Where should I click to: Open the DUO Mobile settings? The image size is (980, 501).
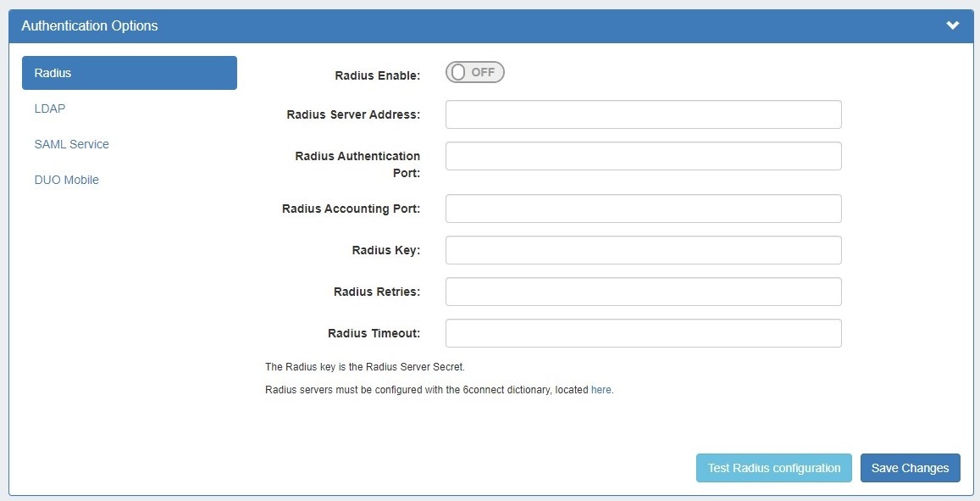pos(67,180)
